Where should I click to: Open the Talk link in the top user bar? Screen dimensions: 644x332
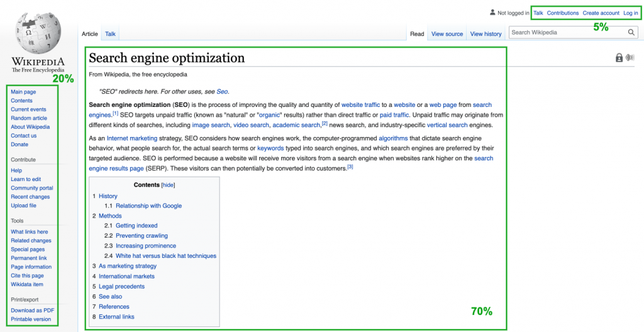538,13
